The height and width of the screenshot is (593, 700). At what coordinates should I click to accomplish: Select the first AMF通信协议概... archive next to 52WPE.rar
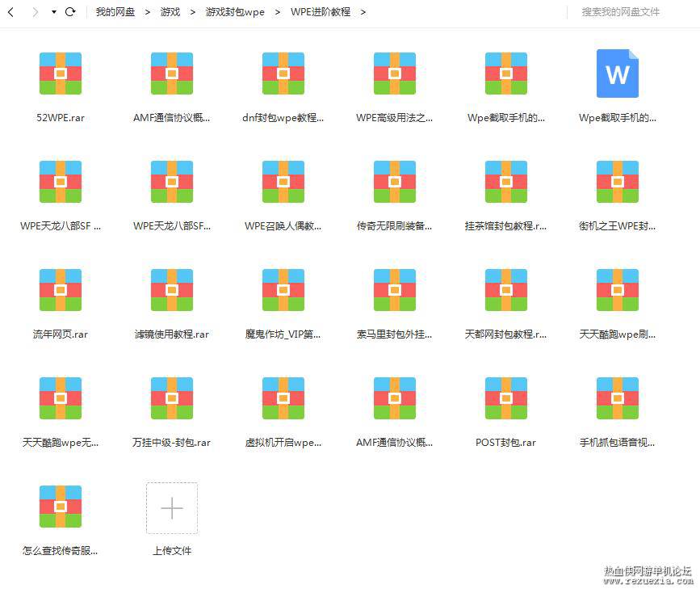172,74
